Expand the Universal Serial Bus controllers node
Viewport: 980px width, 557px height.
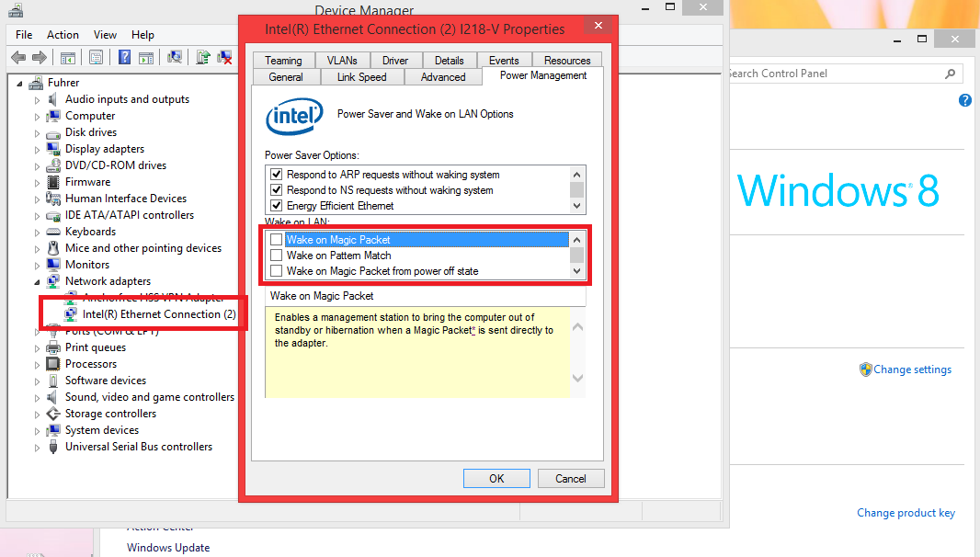(x=38, y=448)
